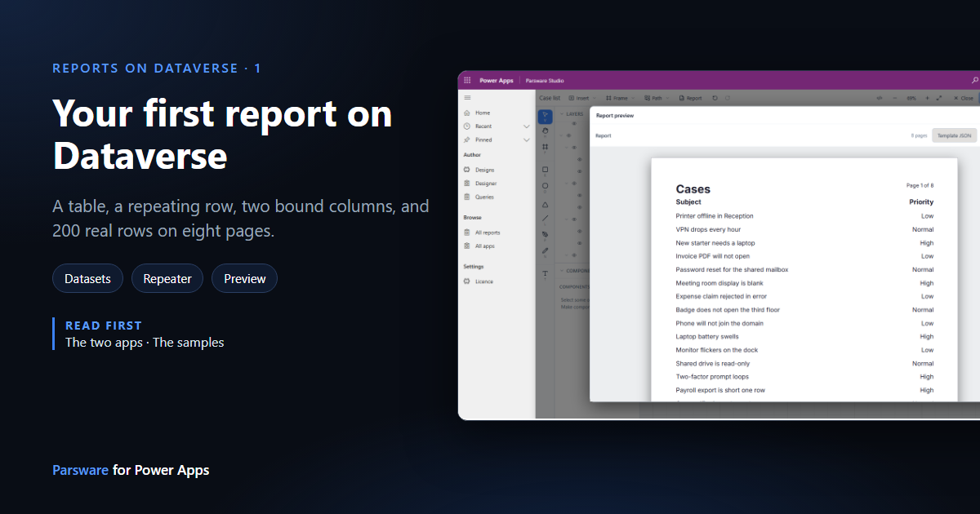Viewport: 980px width, 514px height.
Task: Click Parsware Studio in the purple header
Action: 545,81
